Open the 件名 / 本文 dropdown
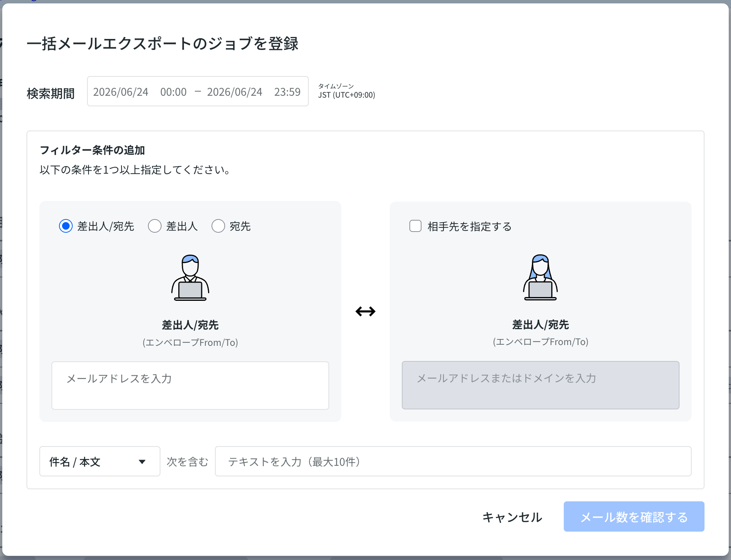 (100, 461)
